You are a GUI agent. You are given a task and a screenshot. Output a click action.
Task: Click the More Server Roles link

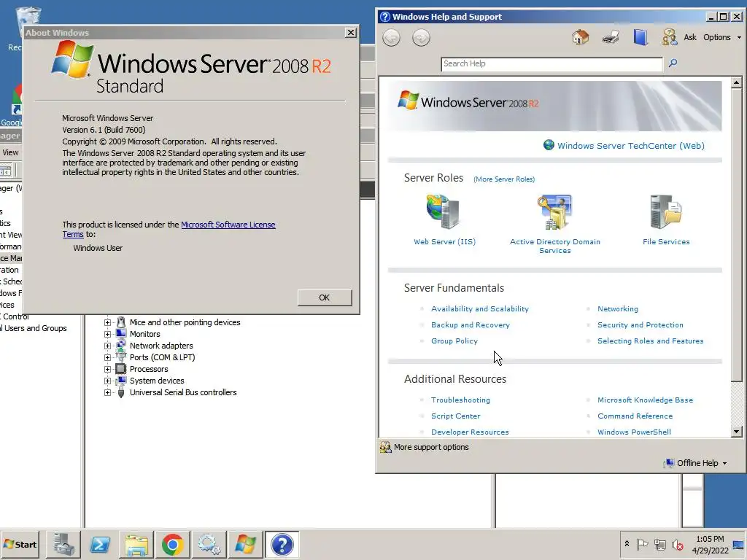tap(504, 179)
